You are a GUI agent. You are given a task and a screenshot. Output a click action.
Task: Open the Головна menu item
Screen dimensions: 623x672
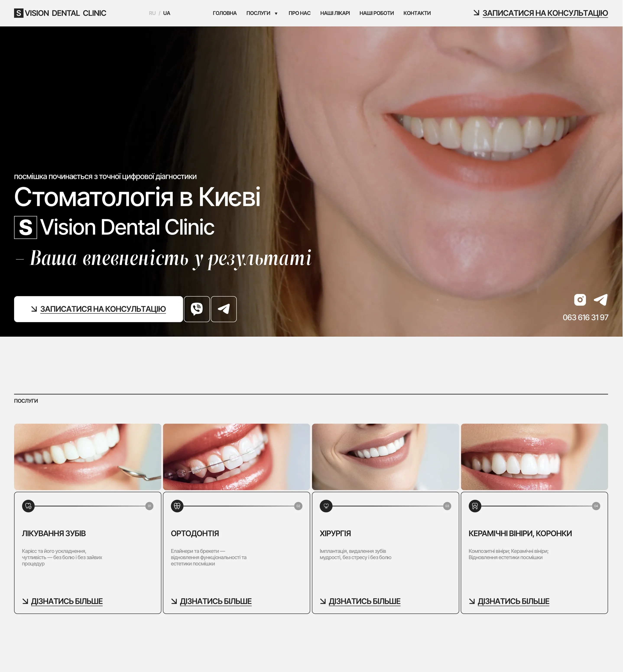point(224,13)
